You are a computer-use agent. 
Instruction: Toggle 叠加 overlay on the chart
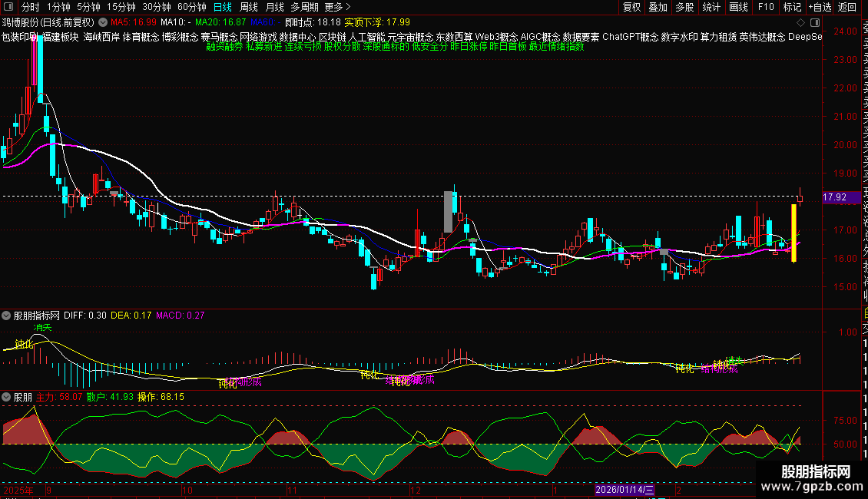(658, 7)
